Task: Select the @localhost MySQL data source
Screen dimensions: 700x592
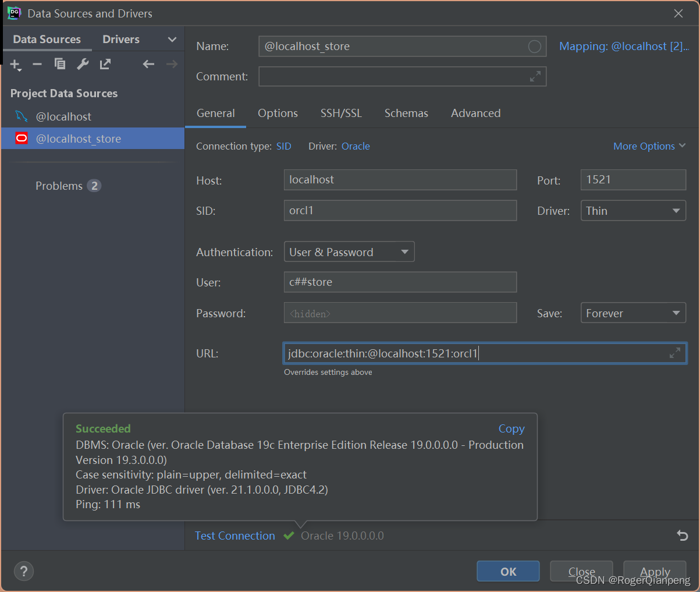Action: (x=93, y=116)
